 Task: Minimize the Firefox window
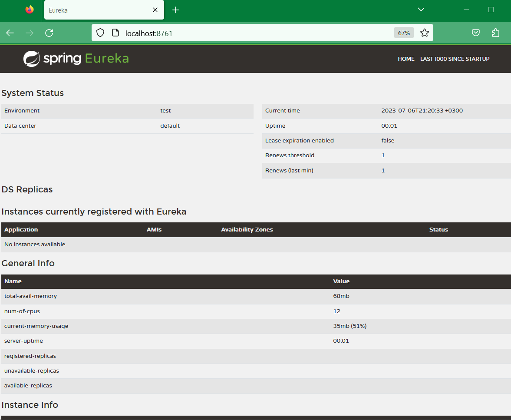tap(467, 10)
